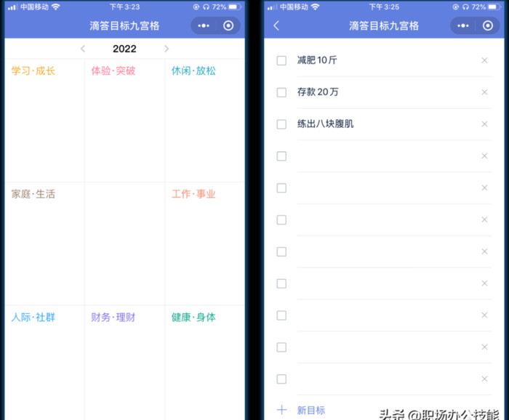Image resolution: width=509 pixels, height=420 pixels.
Task: Select the year 2022 label
Action: pos(124,49)
